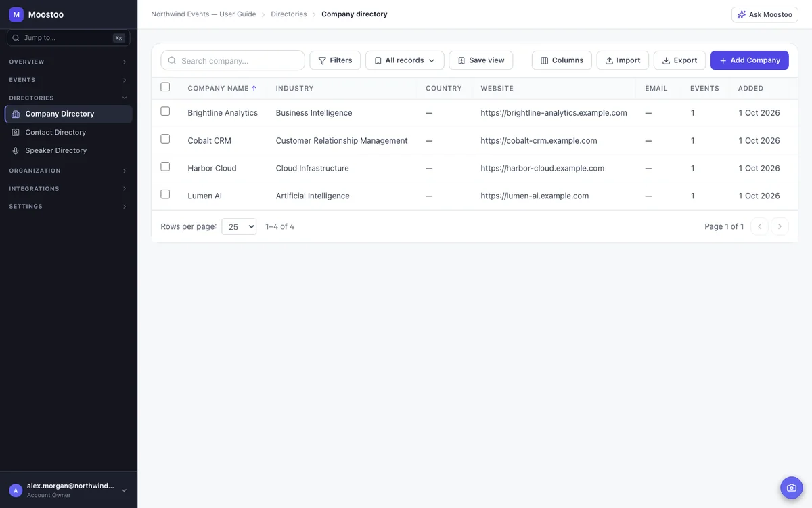
Task: Check the Cobalt CRM row checkbox
Action: click(x=165, y=139)
